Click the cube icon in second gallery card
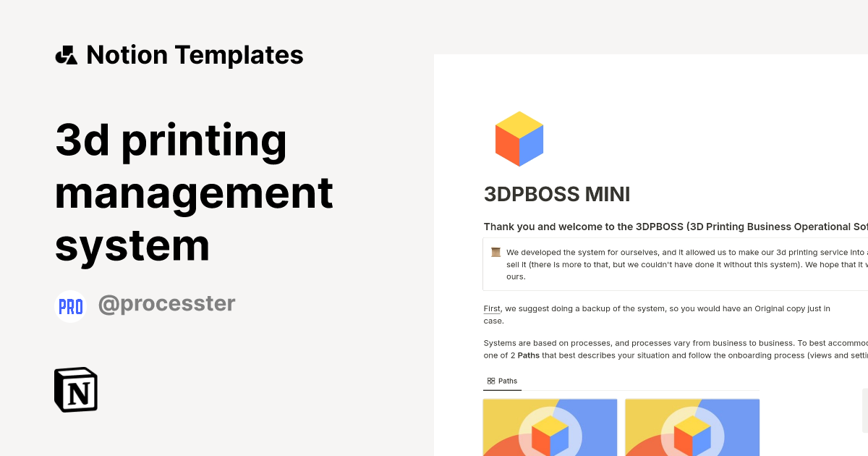The image size is (868, 456). coord(692,434)
